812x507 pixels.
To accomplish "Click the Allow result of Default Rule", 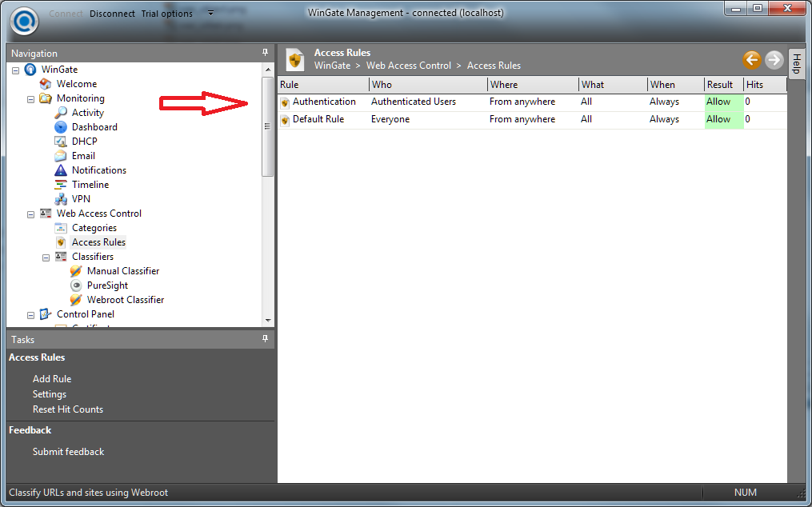I will pos(724,120).
